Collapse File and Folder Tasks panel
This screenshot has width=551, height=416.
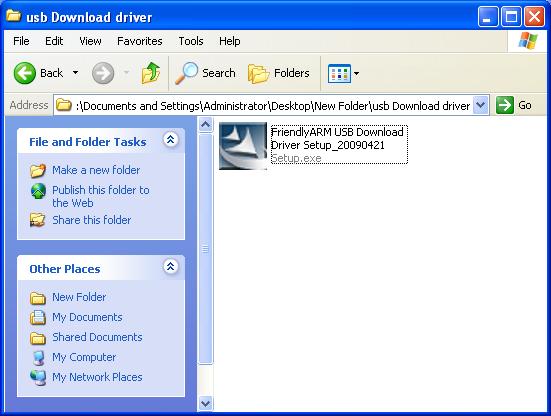[170, 139]
